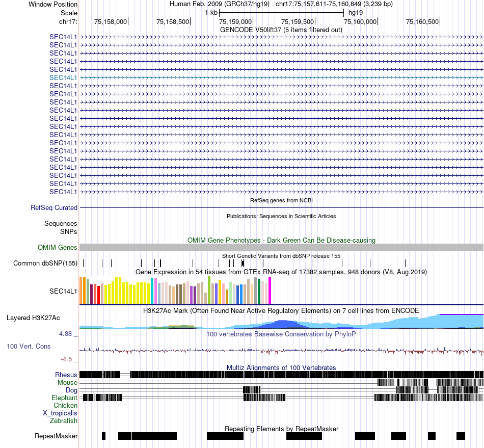
Task: Click the RefSeq Curated track label
Action: point(54,208)
